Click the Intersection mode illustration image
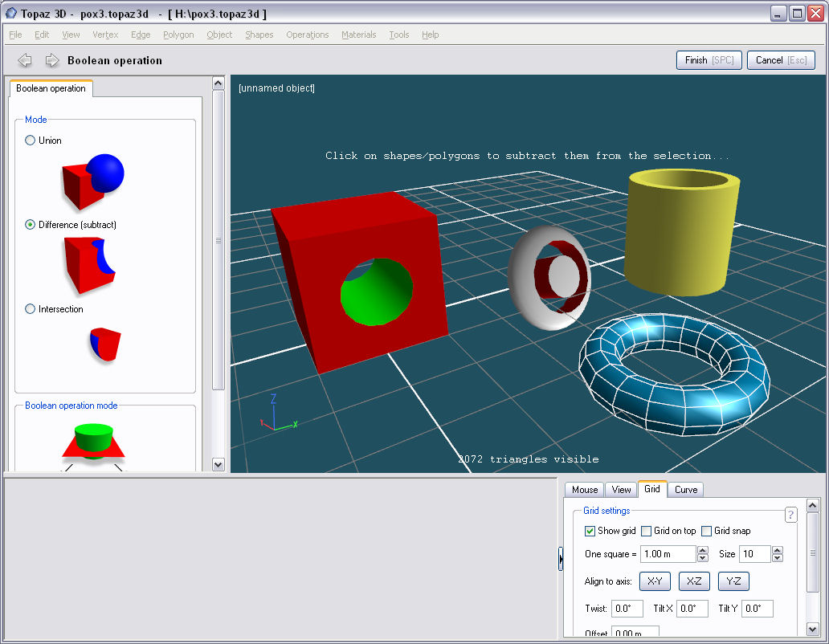The height and width of the screenshot is (644, 829). point(104,344)
